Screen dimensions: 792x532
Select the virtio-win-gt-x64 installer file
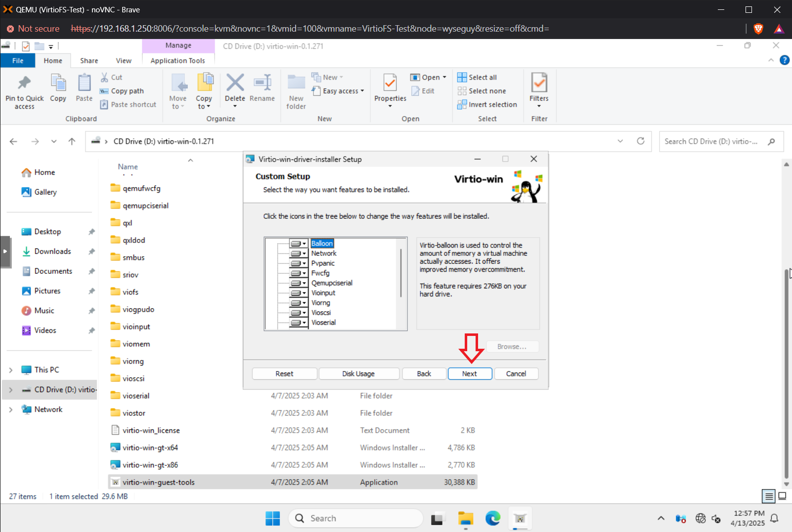(150, 448)
